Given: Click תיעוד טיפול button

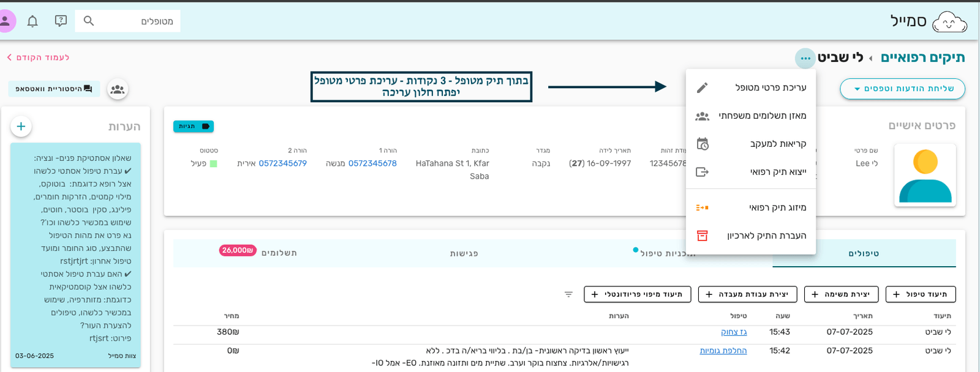Looking at the screenshot, I should (921, 294).
